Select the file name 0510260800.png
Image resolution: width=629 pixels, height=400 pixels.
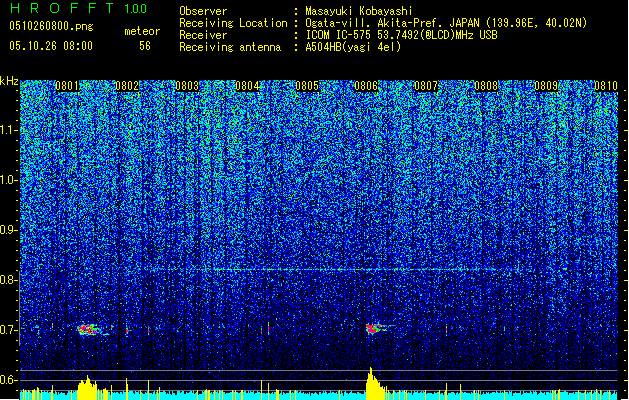[51, 27]
